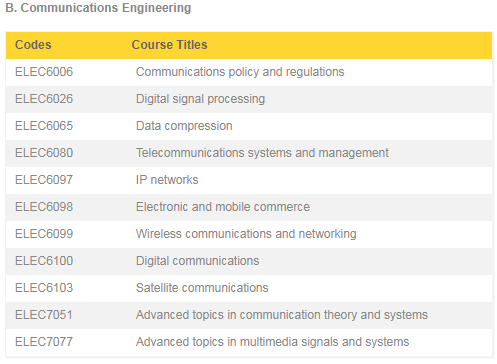
Task: Click Telecommunications systems and management title
Action: click(262, 153)
